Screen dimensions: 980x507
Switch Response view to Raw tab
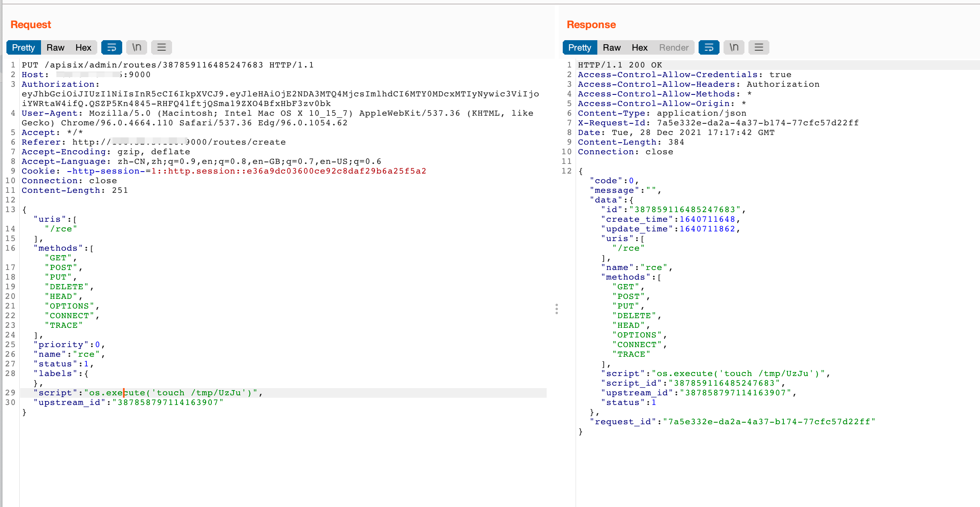pos(612,47)
